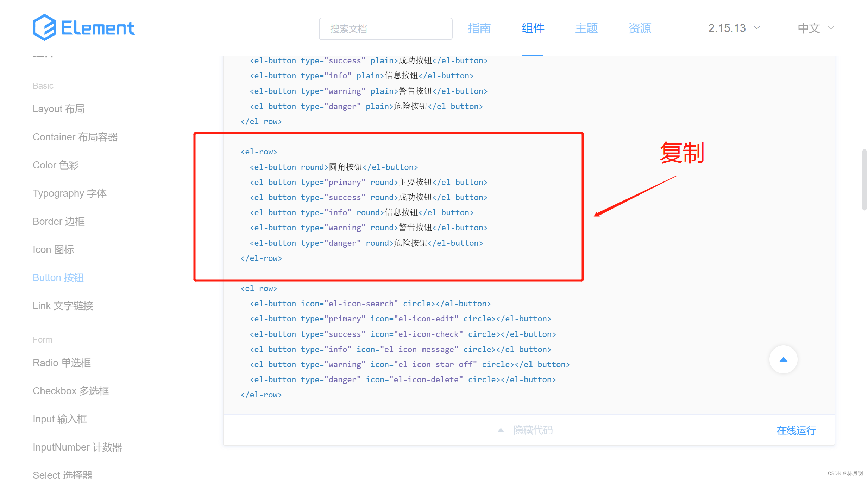
Task: Open the Icon 图标 page
Action: 53,250
